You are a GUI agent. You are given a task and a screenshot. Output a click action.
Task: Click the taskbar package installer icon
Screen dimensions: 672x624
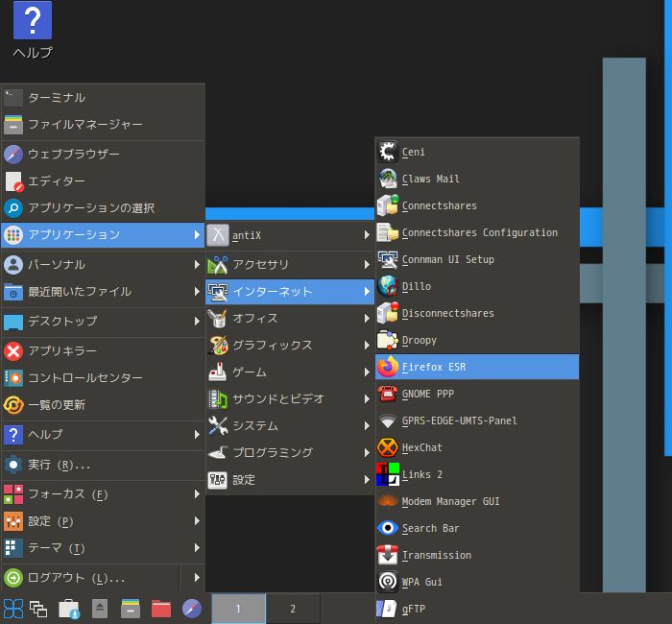point(69,609)
